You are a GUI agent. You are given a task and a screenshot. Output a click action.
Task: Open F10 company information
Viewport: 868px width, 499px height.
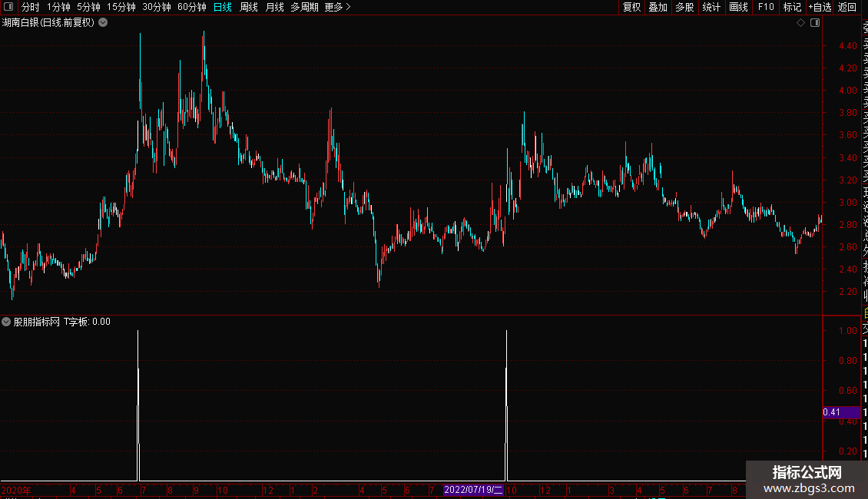pyautogui.click(x=766, y=7)
